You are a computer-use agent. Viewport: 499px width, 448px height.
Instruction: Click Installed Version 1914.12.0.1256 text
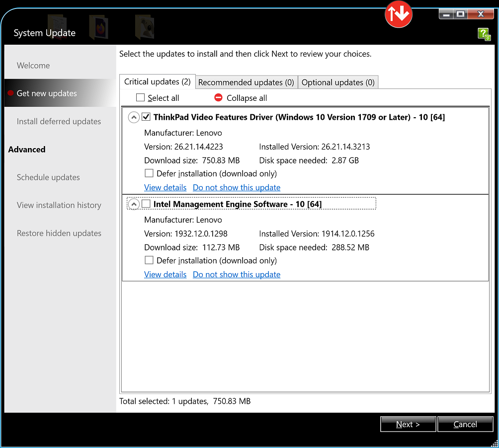317,234
